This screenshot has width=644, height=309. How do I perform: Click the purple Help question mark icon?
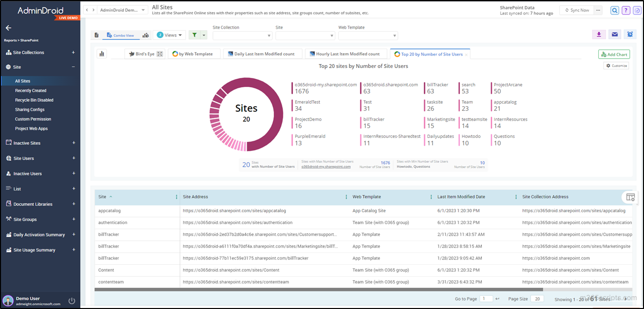(626, 10)
